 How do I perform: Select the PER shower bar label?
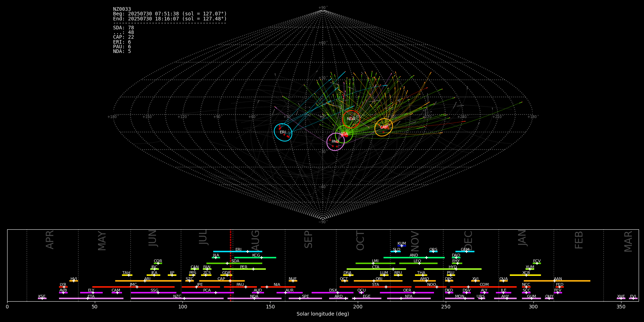pos(244,267)
